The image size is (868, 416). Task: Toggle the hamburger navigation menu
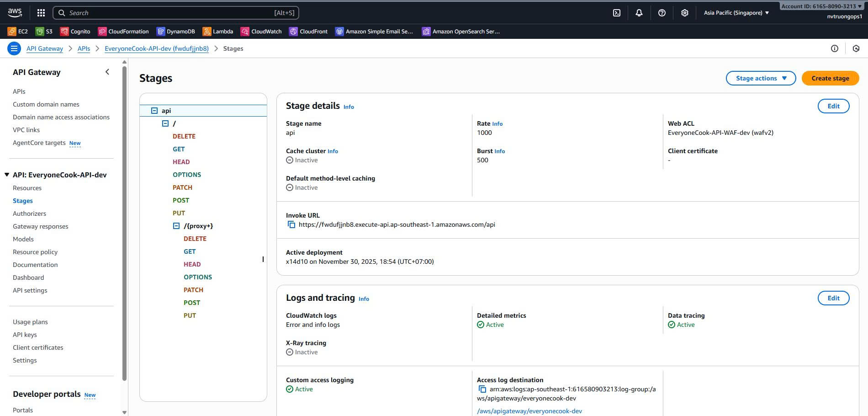tap(14, 48)
